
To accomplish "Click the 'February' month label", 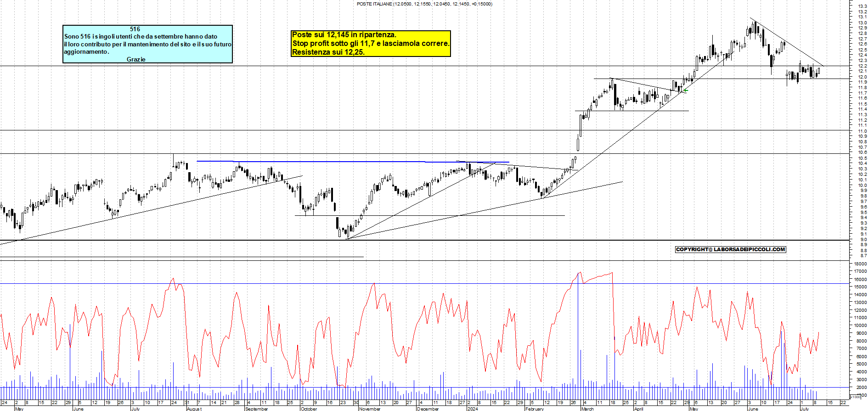I will click(x=535, y=409).
